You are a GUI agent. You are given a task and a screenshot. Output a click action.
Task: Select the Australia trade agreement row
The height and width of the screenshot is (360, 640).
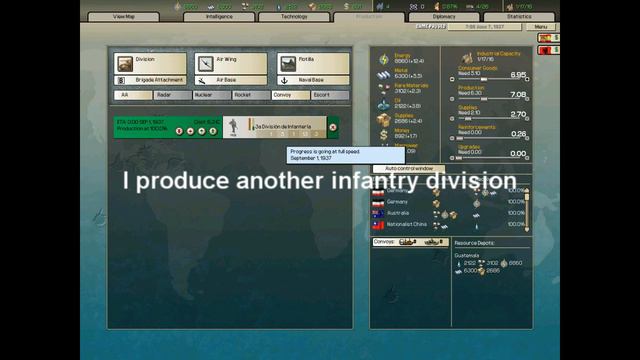pos(448,213)
